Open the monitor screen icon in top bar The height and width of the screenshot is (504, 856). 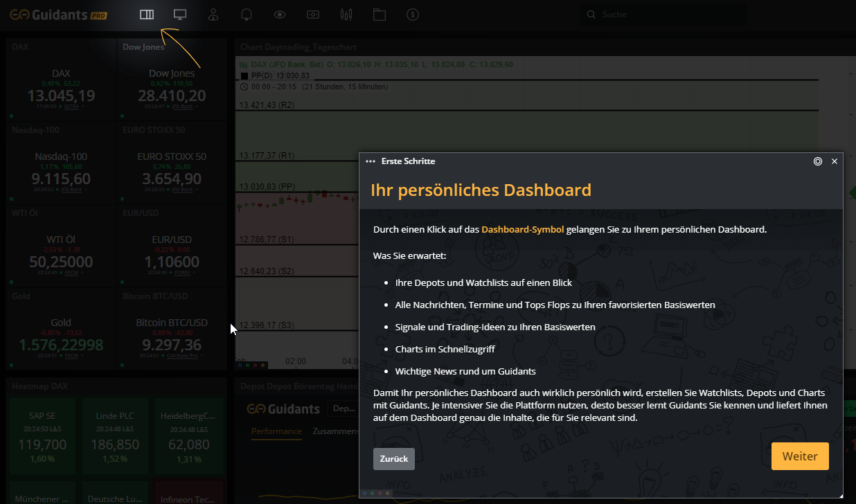[180, 15]
